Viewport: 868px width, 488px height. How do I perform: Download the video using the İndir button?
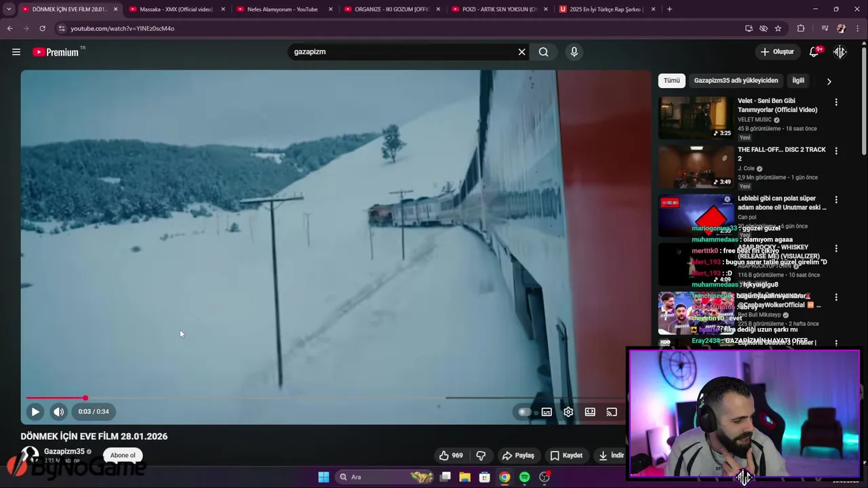611,455
